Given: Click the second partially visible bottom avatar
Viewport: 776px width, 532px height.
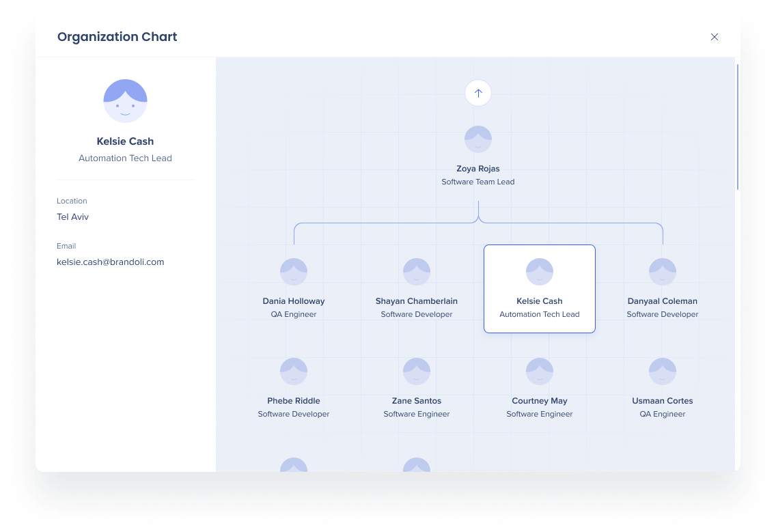Looking at the screenshot, I should click(x=417, y=464).
